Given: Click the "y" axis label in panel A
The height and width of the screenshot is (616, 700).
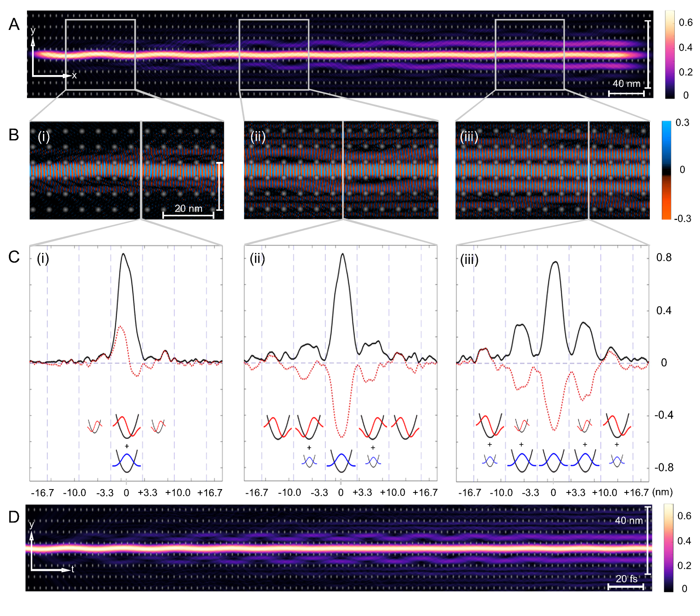Looking at the screenshot, I should (x=33, y=30).
